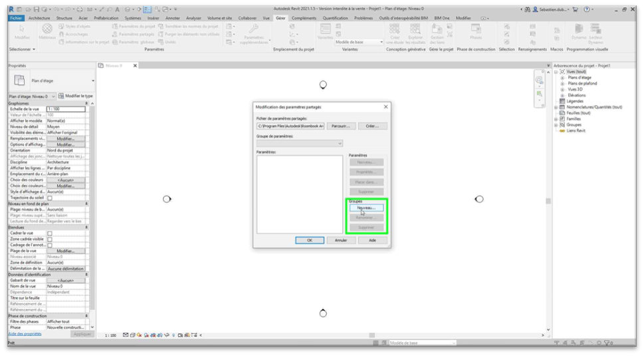Click the Paramètres partagés ribbon icon
This screenshot has height=356, width=644.
pyautogui.click(x=136, y=33)
